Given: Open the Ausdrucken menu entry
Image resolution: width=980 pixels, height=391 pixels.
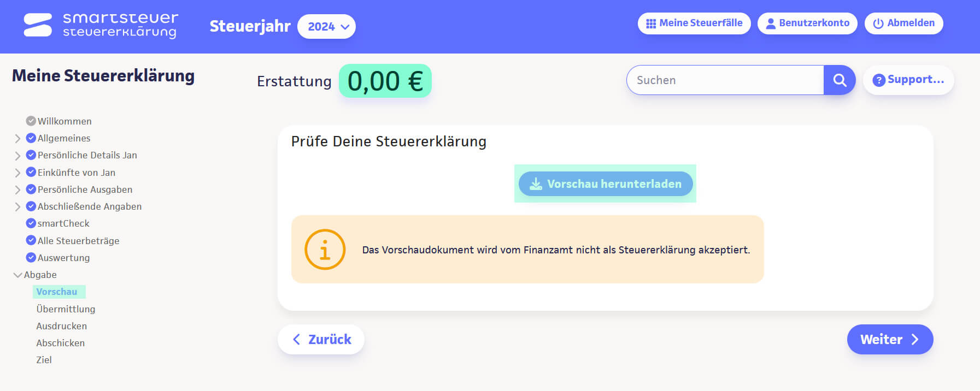Looking at the screenshot, I should click(61, 326).
